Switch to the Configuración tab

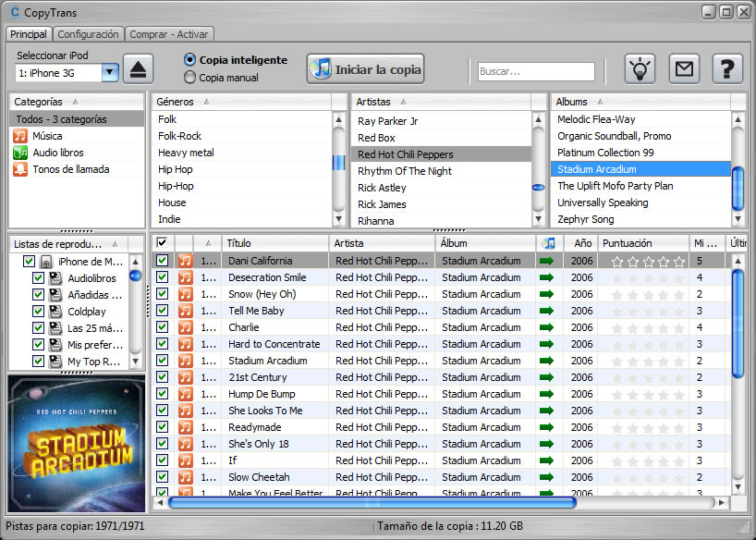pos(88,34)
